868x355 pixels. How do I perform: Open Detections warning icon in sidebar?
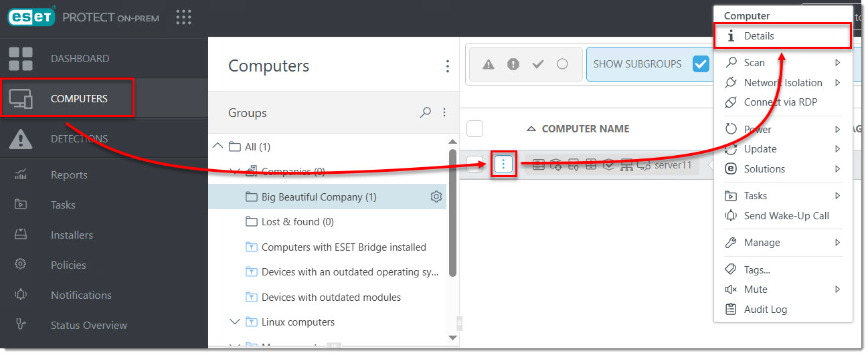(20, 139)
